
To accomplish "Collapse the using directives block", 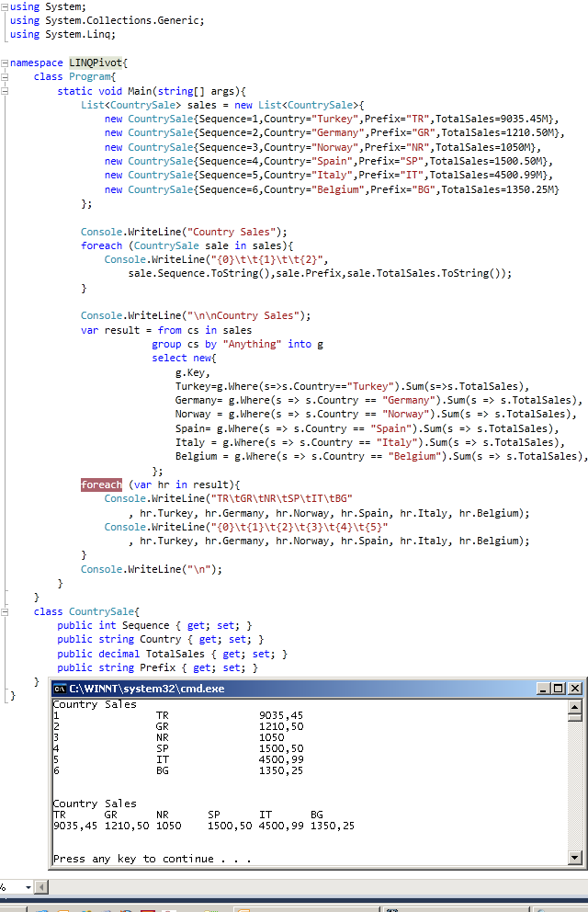I will pos(5,6).
